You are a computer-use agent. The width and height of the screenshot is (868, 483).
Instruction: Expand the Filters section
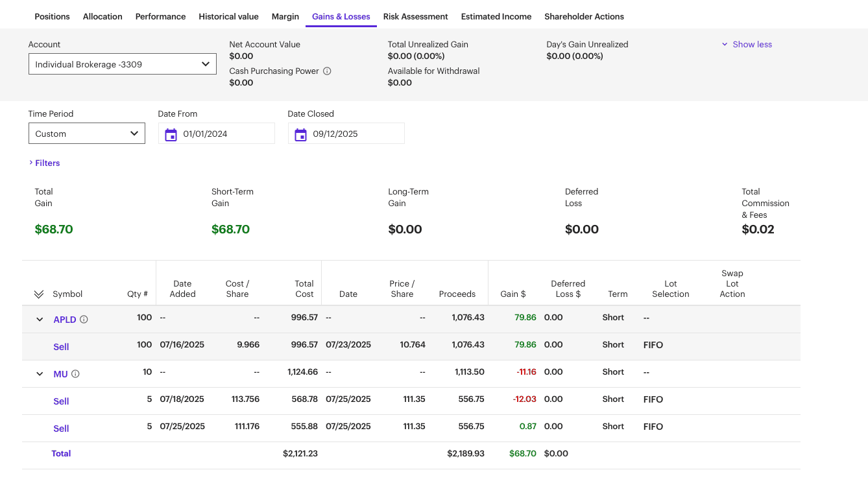44,163
